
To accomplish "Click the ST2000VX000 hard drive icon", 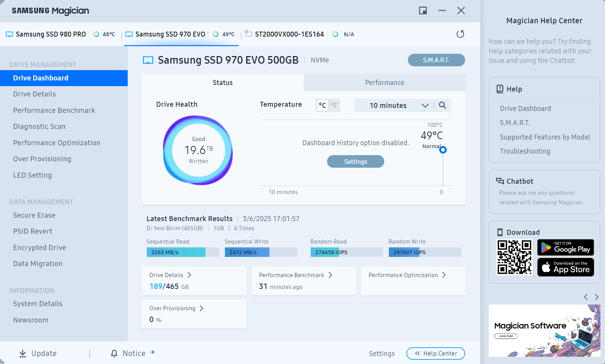I will tap(248, 34).
